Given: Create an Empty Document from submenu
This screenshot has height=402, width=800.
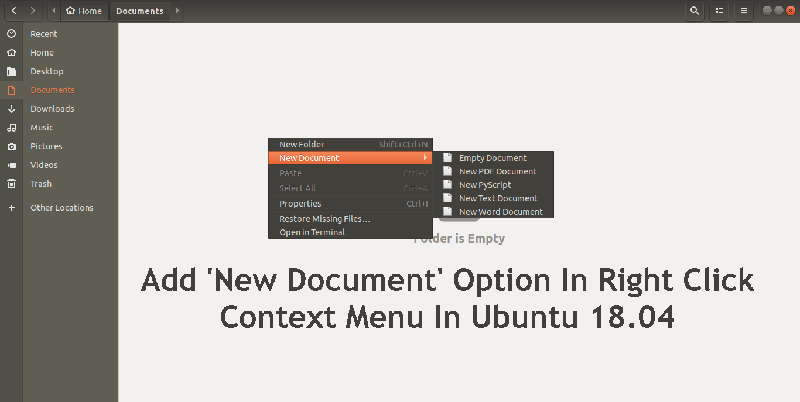Looking at the screenshot, I should pos(493,158).
